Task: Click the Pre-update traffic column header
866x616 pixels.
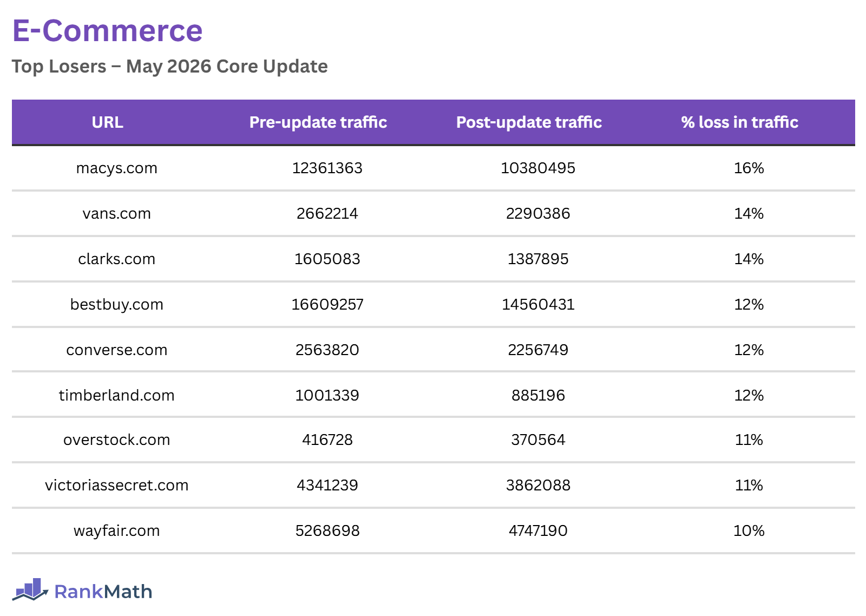Action: pos(318,122)
